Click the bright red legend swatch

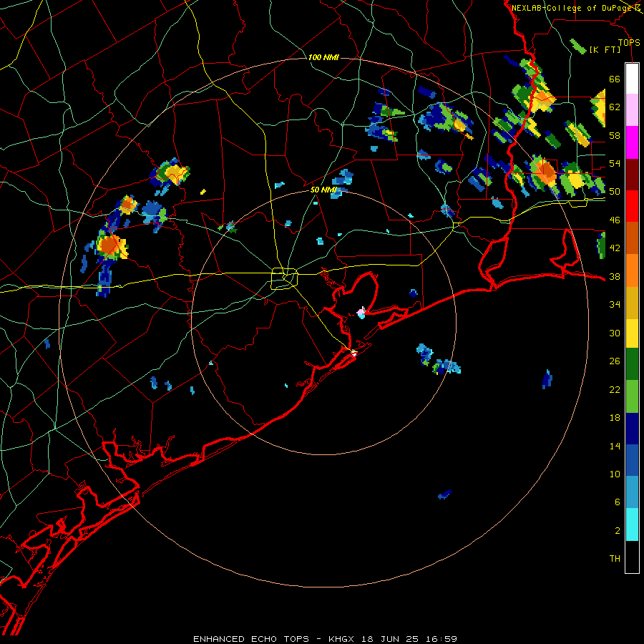(632, 206)
